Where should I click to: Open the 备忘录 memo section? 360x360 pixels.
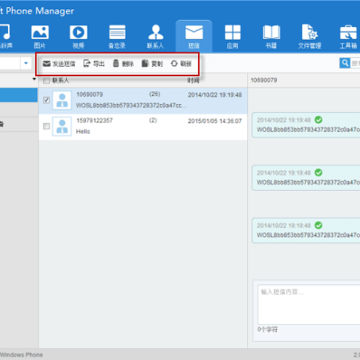pos(117,36)
